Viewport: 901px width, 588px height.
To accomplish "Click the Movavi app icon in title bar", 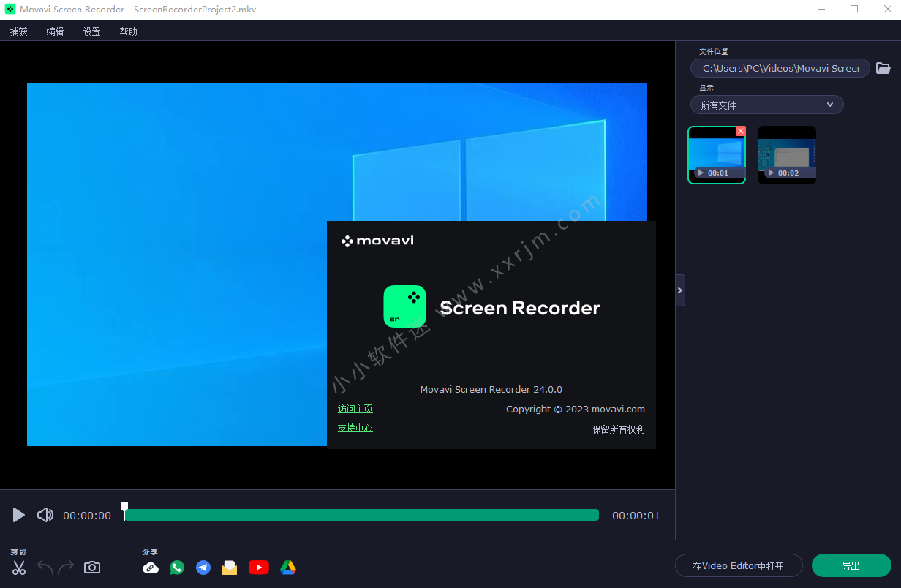I will 10,9.
